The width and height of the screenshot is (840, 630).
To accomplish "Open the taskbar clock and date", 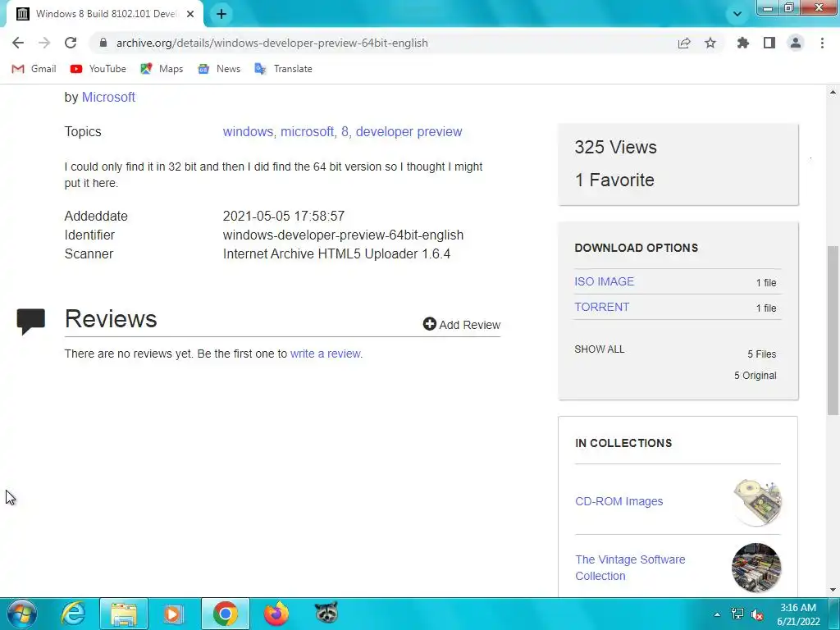I will tap(798, 614).
